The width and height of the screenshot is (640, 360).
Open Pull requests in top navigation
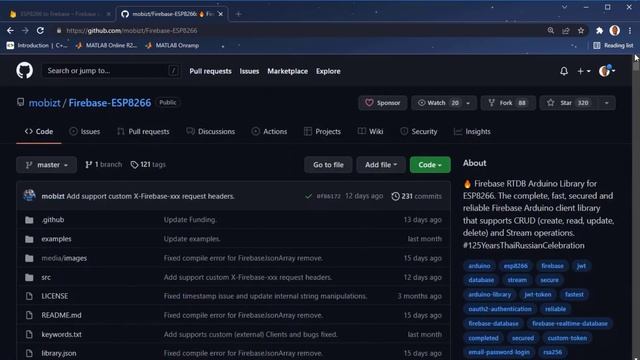210,71
